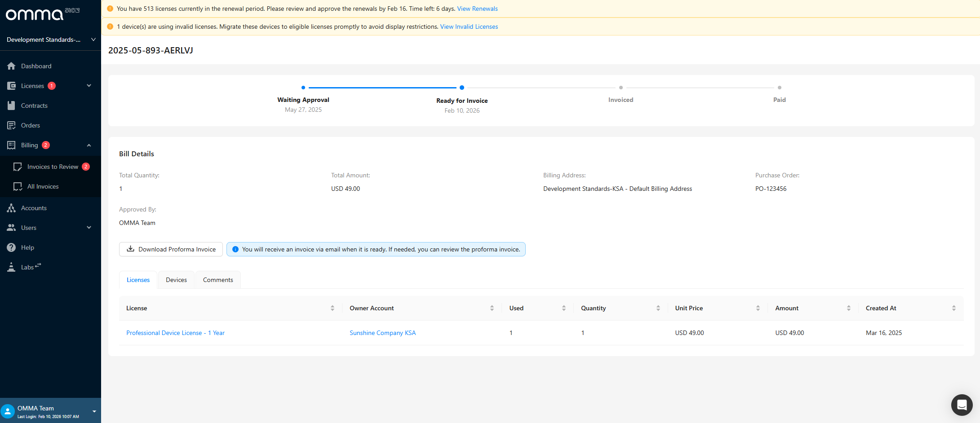Expand the Licenses sidebar menu

click(x=89, y=86)
